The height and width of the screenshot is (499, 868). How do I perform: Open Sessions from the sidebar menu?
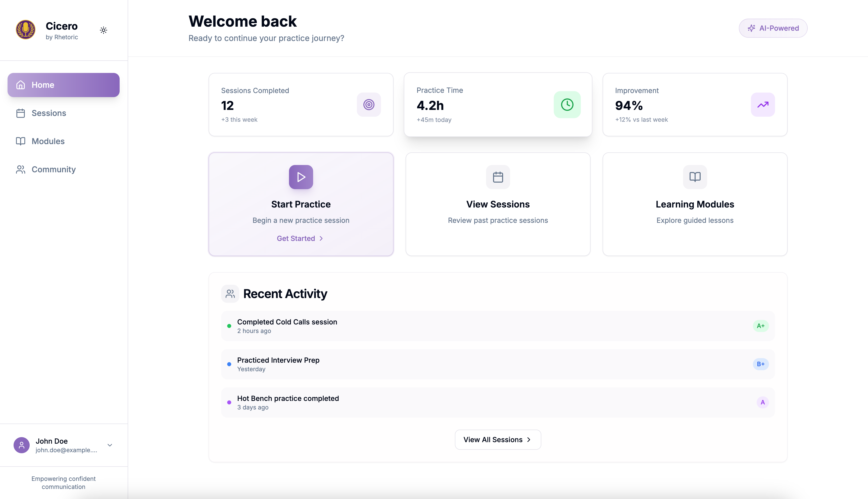tap(49, 113)
